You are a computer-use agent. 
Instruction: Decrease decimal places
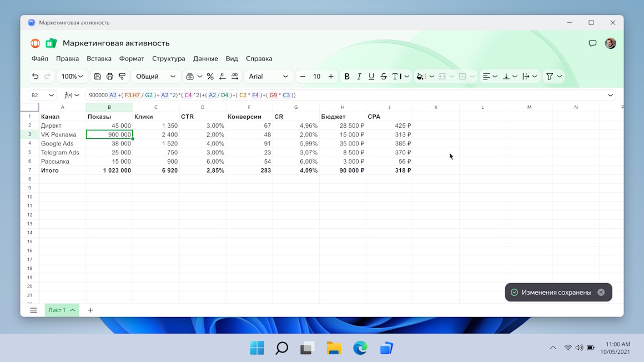pos(222,77)
